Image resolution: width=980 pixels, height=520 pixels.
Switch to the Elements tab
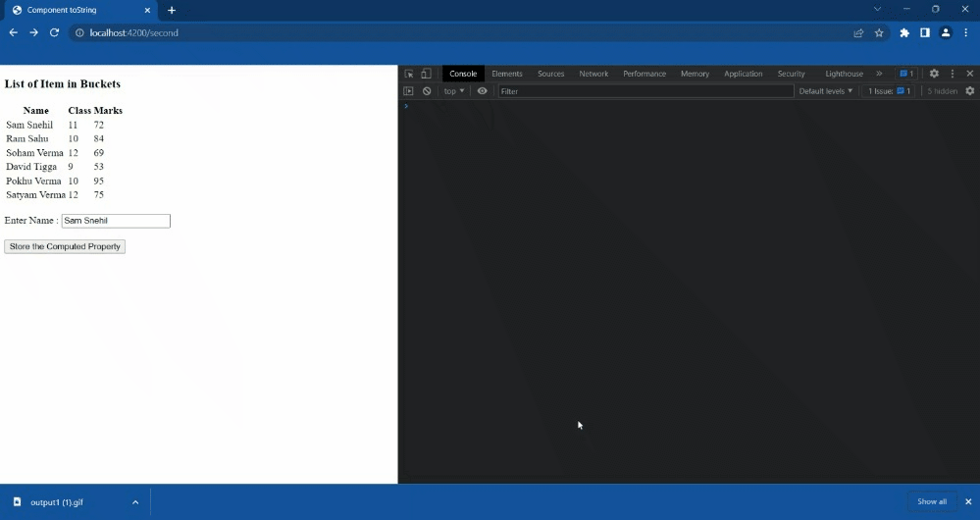click(507, 74)
